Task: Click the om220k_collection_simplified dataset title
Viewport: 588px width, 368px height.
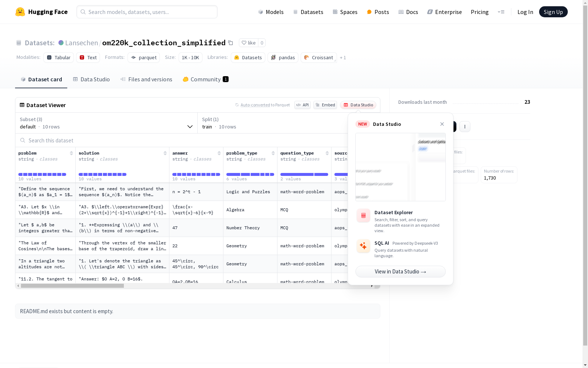Action: [164, 43]
